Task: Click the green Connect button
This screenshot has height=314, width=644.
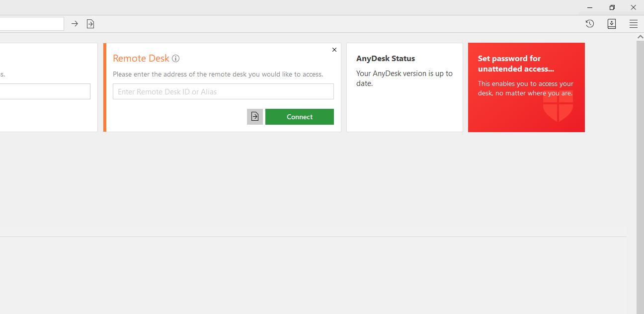Action: [x=300, y=117]
